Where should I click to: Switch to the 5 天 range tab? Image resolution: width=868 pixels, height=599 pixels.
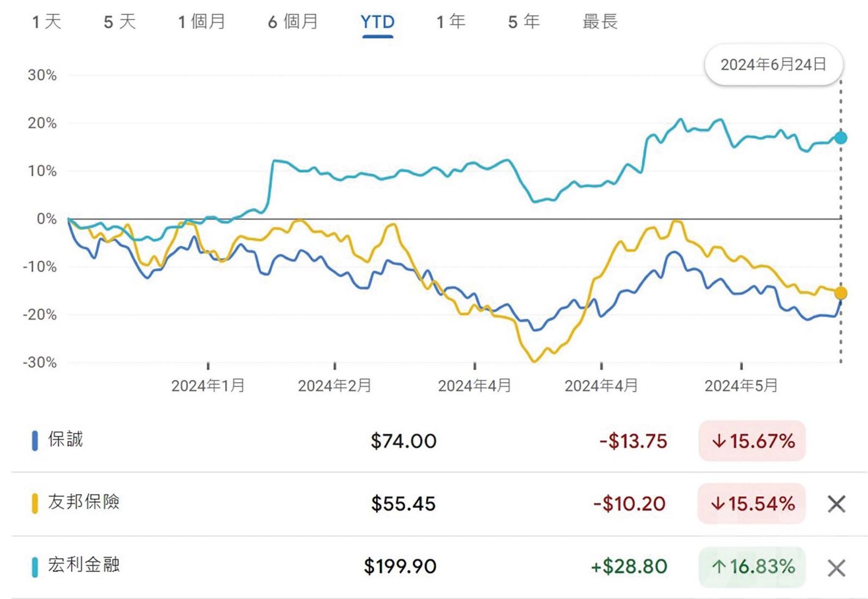pyautogui.click(x=119, y=22)
